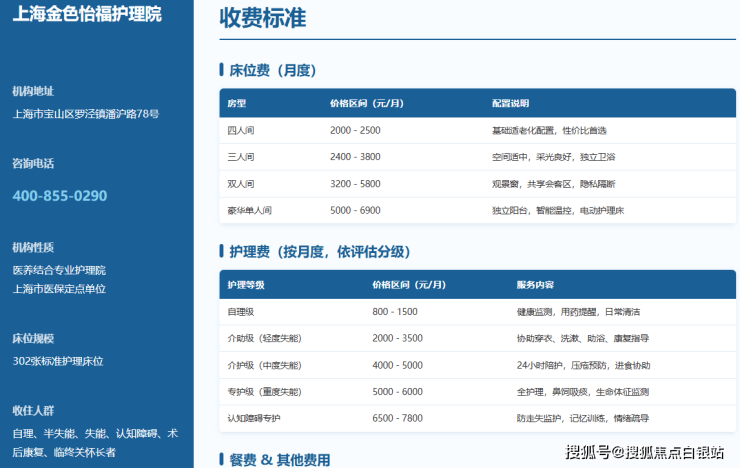Viewport: 740px width, 468px height.
Task: Click description 24小时陪护，压疮预防，进食协助
Action: click(x=583, y=365)
